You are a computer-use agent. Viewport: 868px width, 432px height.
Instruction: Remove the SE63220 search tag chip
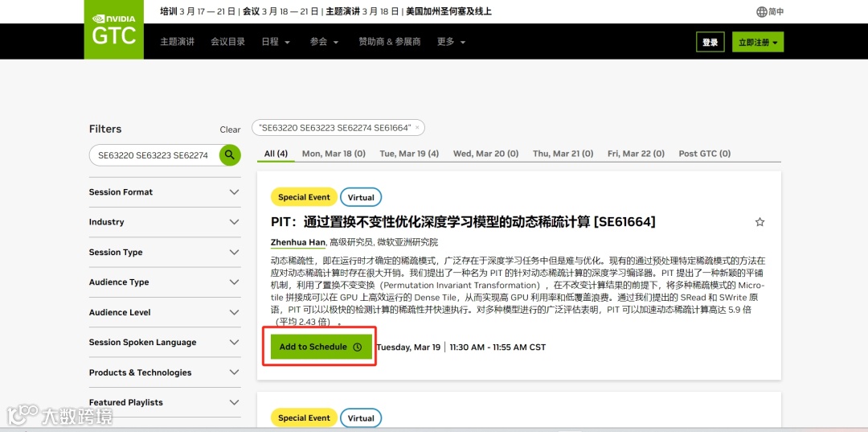417,128
